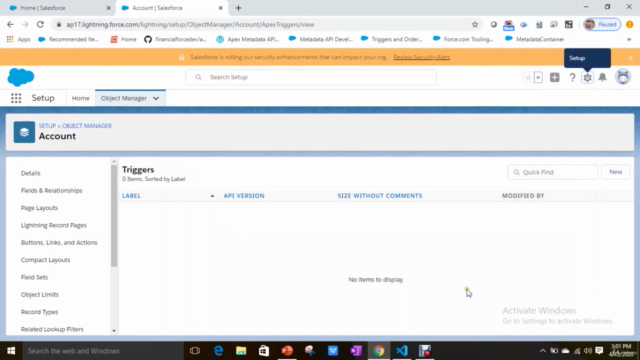The image size is (640, 360).
Task: Open the notifications bell
Action: [602, 77]
